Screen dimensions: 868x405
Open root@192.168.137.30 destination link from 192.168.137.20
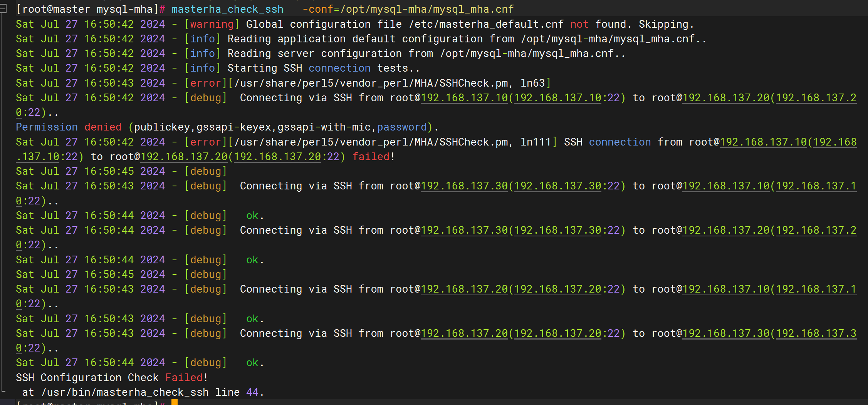[726, 333]
